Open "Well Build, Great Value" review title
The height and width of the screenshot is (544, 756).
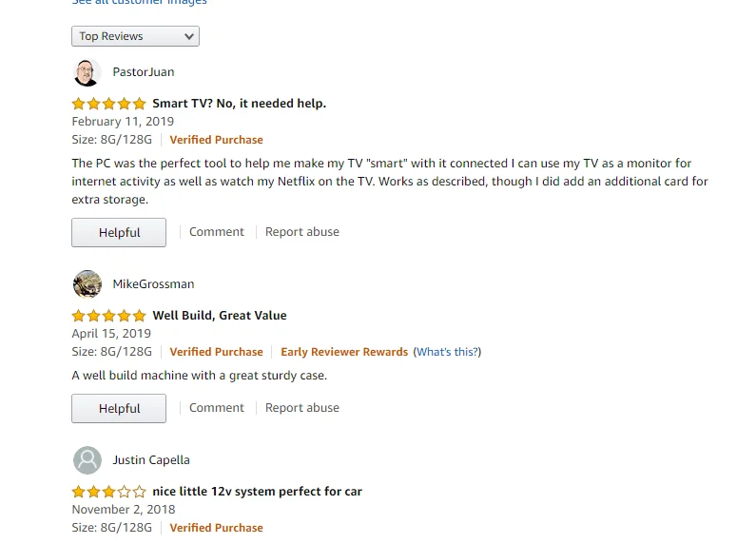[x=220, y=316]
